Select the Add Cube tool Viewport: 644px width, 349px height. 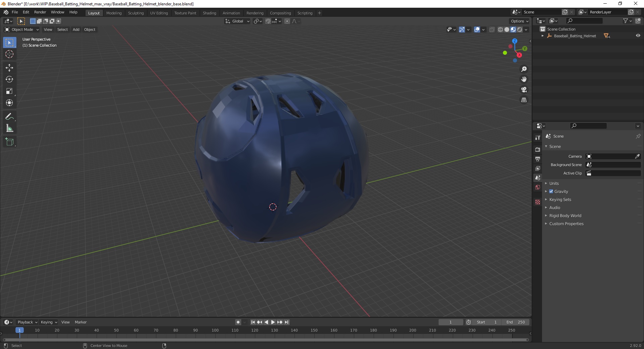point(9,142)
